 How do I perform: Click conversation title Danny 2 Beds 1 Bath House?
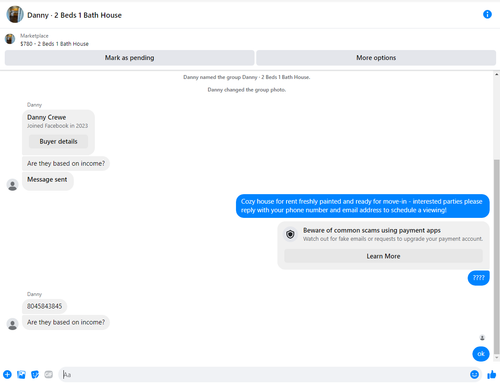coord(74,15)
